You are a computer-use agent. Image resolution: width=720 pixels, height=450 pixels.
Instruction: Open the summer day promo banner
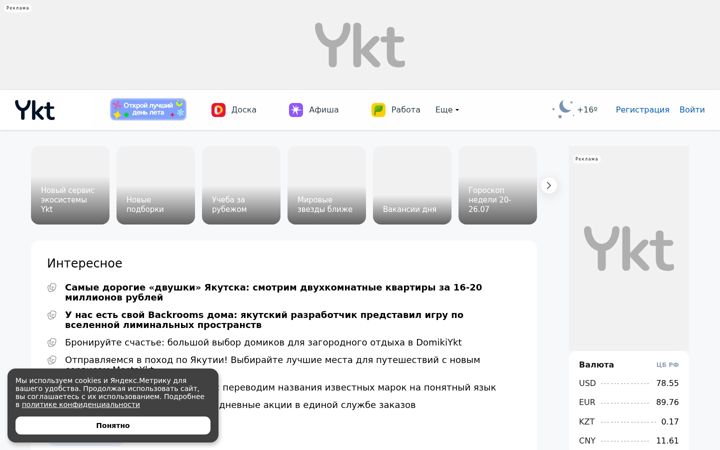148,109
